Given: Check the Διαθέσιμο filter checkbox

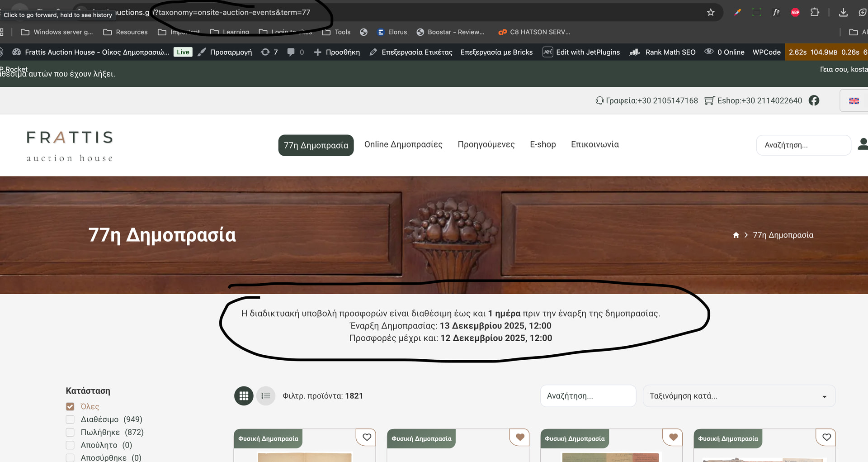Looking at the screenshot, I should (70, 419).
